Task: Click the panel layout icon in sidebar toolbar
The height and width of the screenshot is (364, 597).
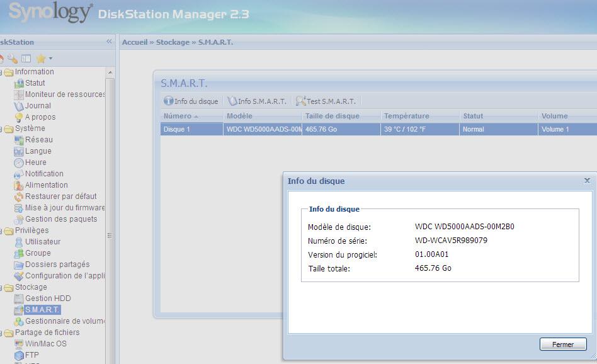Action: 26,59
